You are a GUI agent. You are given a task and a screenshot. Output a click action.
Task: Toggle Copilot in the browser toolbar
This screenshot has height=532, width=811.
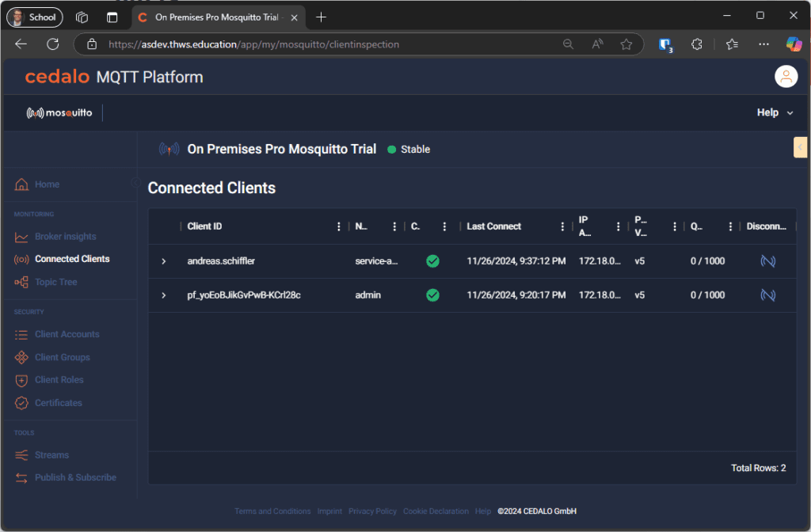pos(794,44)
